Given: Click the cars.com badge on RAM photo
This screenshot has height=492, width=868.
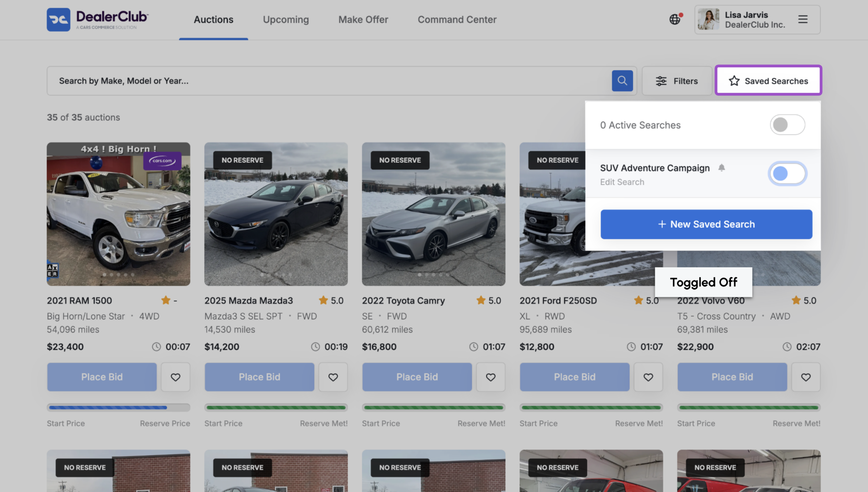Looking at the screenshot, I should [162, 161].
